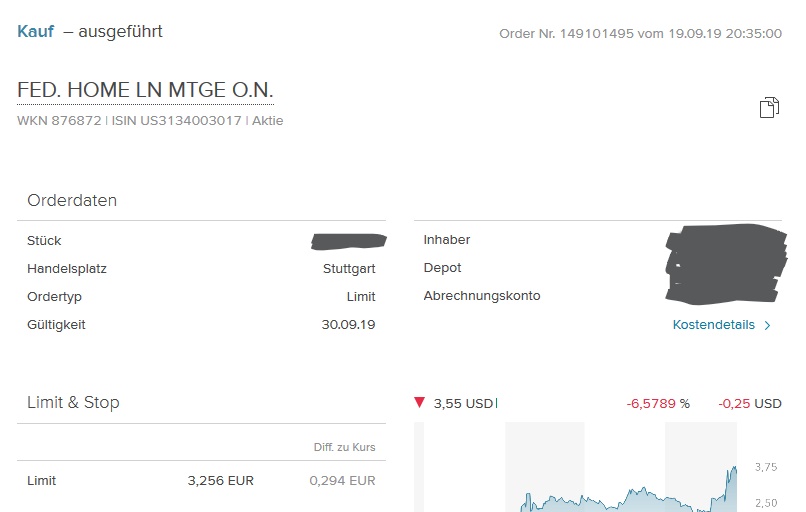Expand the Kostendetails chevron arrow
806x512 pixels.
point(767,325)
